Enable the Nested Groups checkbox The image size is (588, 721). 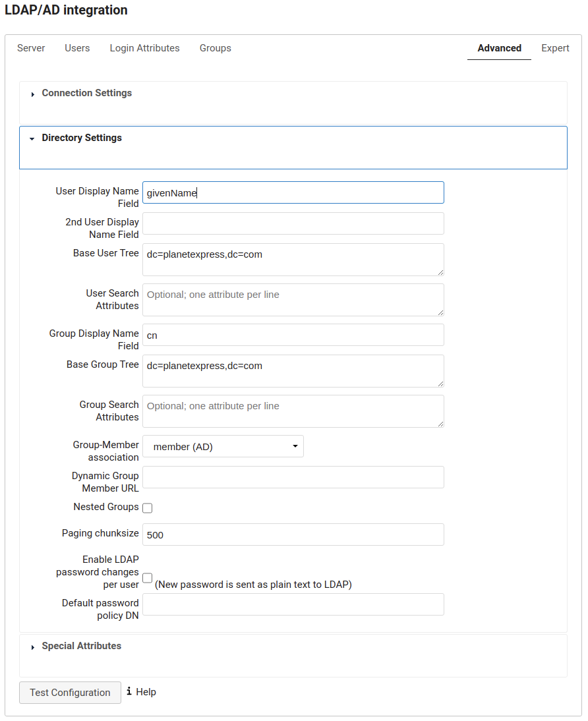click(x=148, y=507)
